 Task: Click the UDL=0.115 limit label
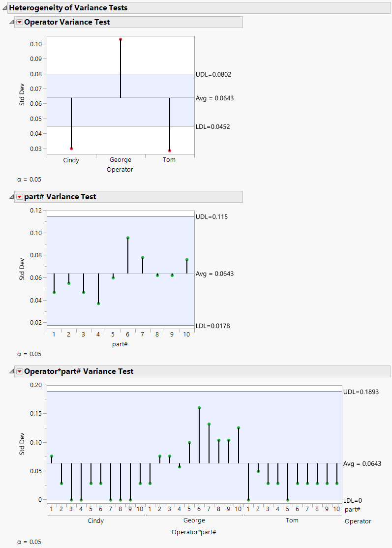211,216
